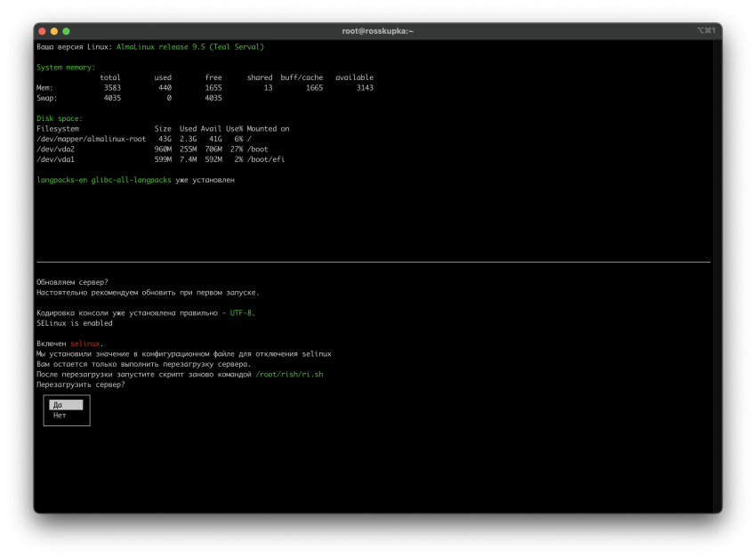The height and width of the screenshot is (558, 756).
Task: Click the green UTF-8 encoding text
Action: [241, 312]
